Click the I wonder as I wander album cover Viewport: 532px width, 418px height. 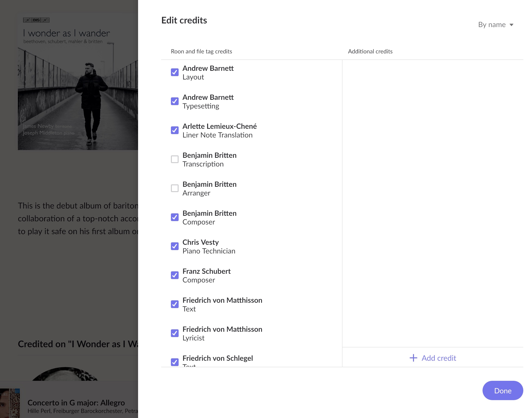[x=78, y=82]
